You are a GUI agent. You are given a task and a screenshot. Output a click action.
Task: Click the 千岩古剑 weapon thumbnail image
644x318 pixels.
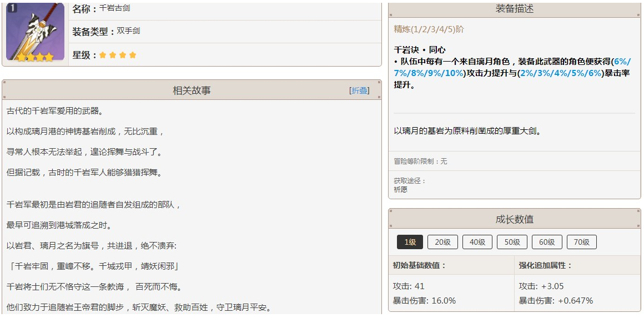(x=36, y=32)
